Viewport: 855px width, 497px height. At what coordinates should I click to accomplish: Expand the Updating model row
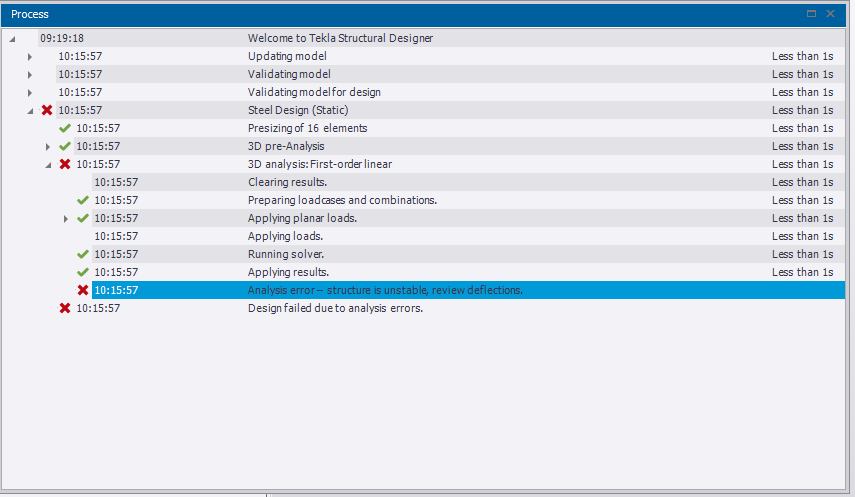click(x=29, y=57)
